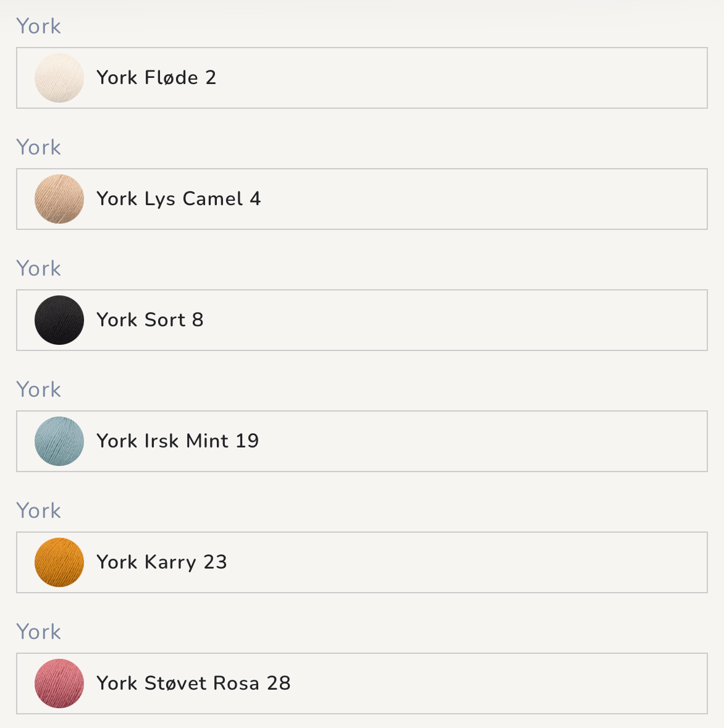Click the York Sort 8 text label
This screenshot has width=724, height=728.
click(150, 320)
